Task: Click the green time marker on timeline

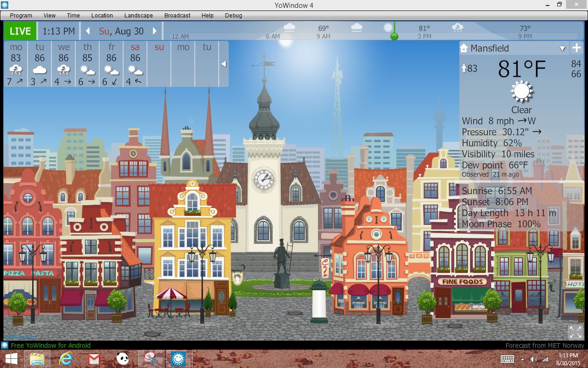Action: (394, 36)
